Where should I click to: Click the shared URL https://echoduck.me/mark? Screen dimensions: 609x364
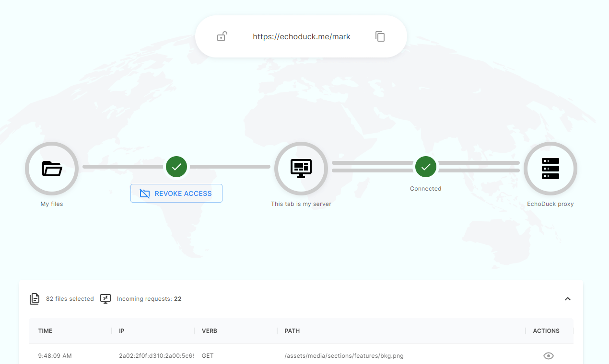[301, 36]
